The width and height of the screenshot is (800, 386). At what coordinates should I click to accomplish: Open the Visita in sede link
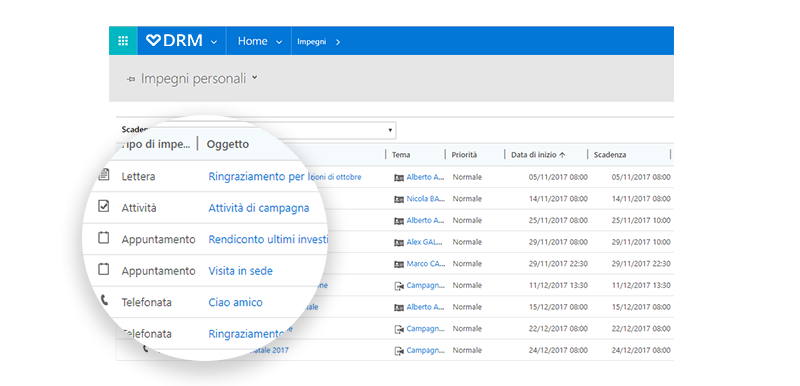[x=240, y=271]
